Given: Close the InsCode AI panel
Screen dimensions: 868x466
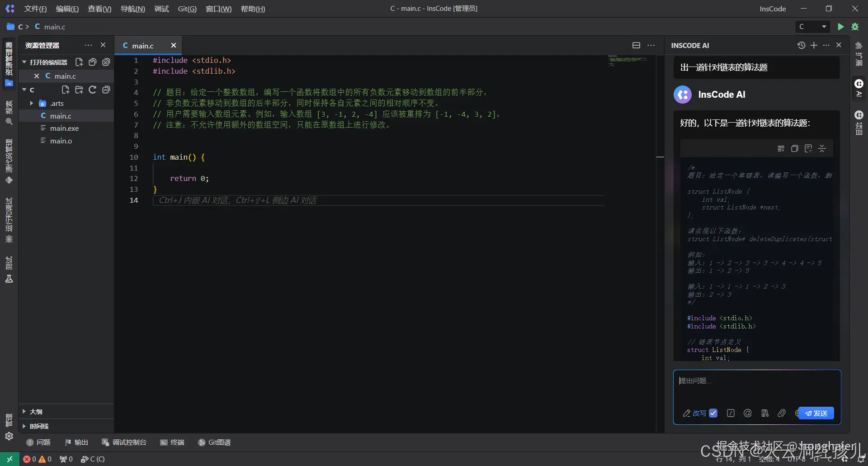Looking at the screenshot, I should click(839, 45).
